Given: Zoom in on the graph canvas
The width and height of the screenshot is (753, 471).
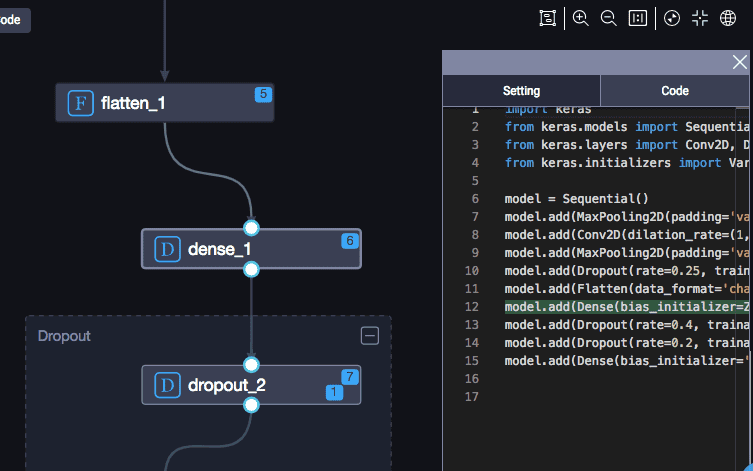Looking at the screenshot, I should tap(580, 18).
